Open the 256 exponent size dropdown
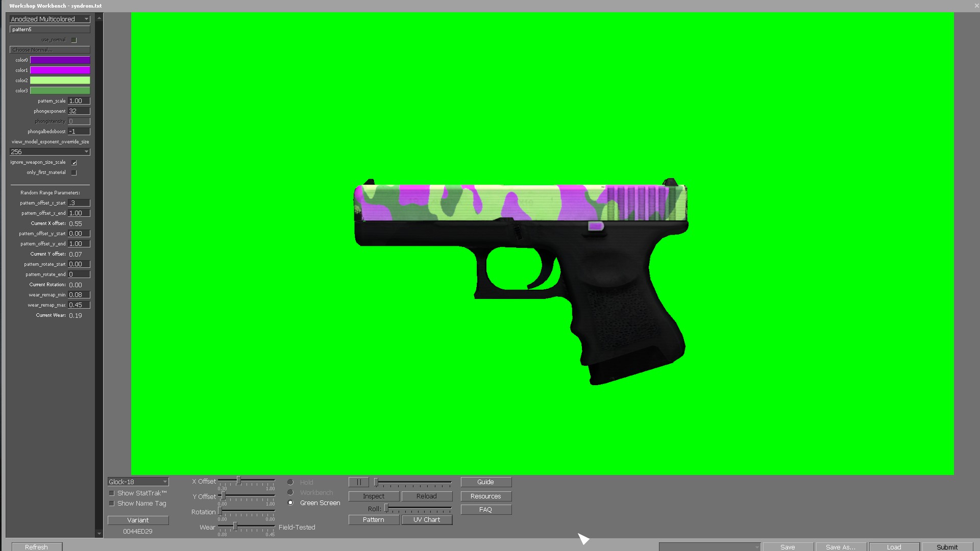 (50, 152)
